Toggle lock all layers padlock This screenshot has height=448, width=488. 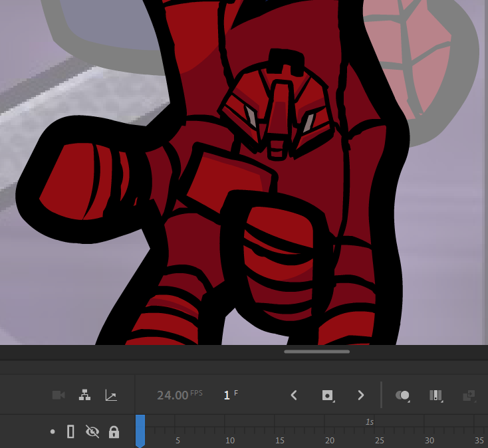(114, 431)
